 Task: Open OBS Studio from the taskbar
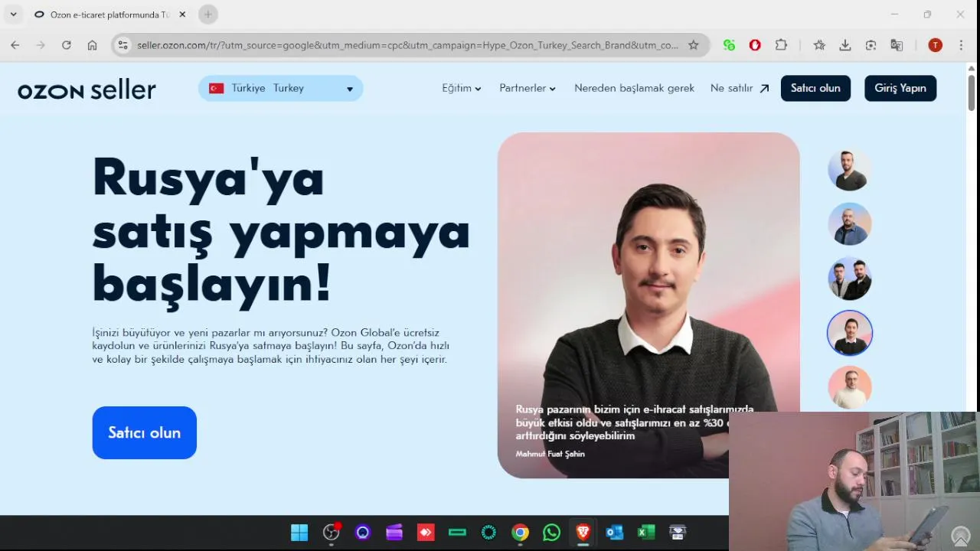[x=332, y=533]
